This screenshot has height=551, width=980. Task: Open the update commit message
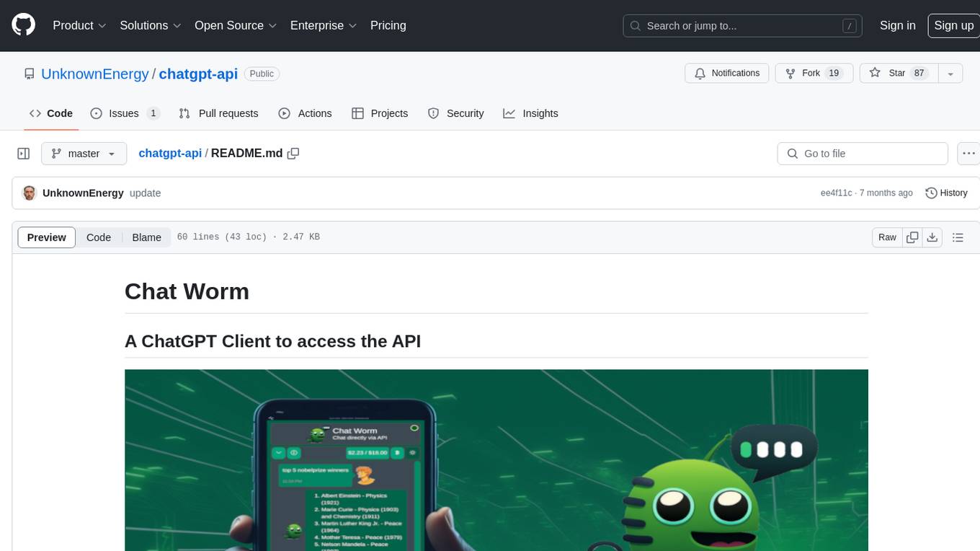point(145,193)
